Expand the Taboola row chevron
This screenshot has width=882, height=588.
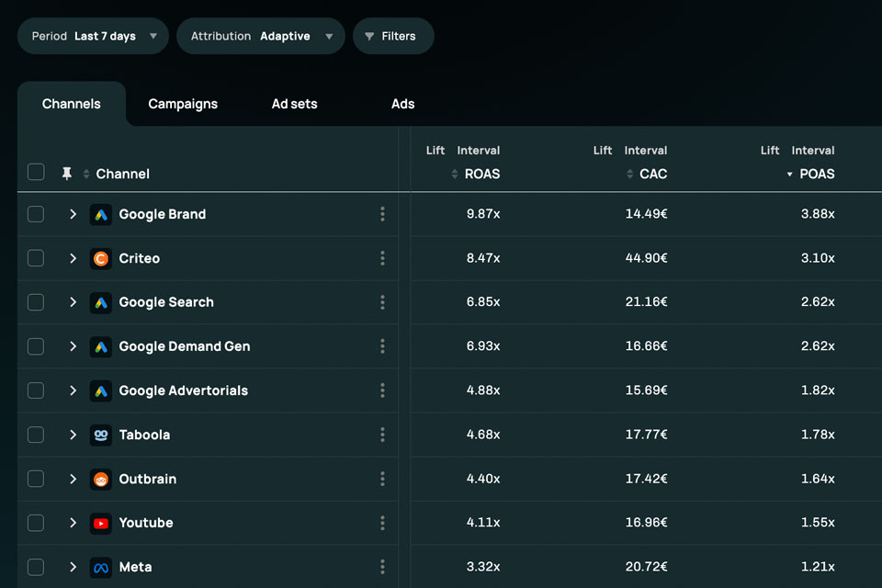coord(73,435)
